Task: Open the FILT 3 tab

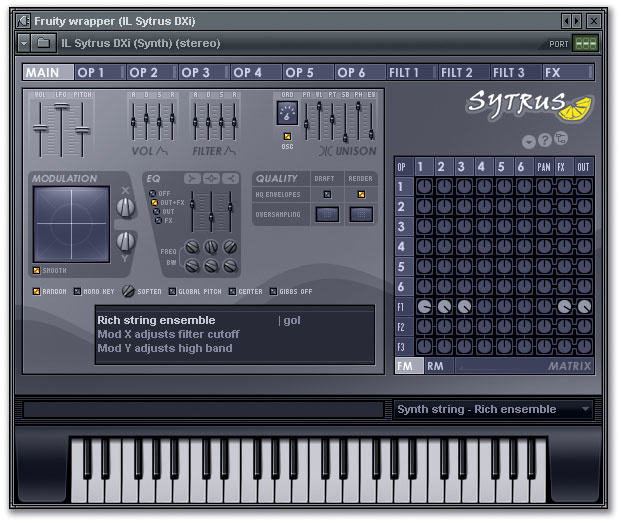Action: pos(516,72)
